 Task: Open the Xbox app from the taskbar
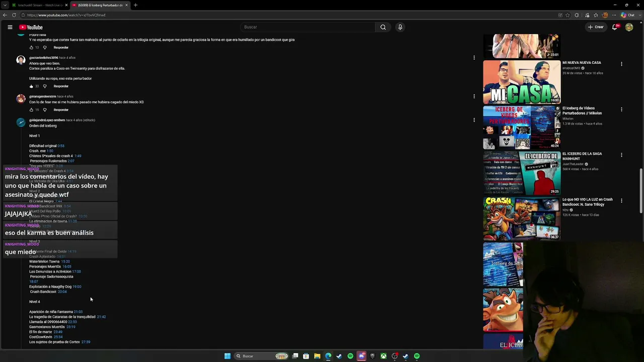point(383,356)
